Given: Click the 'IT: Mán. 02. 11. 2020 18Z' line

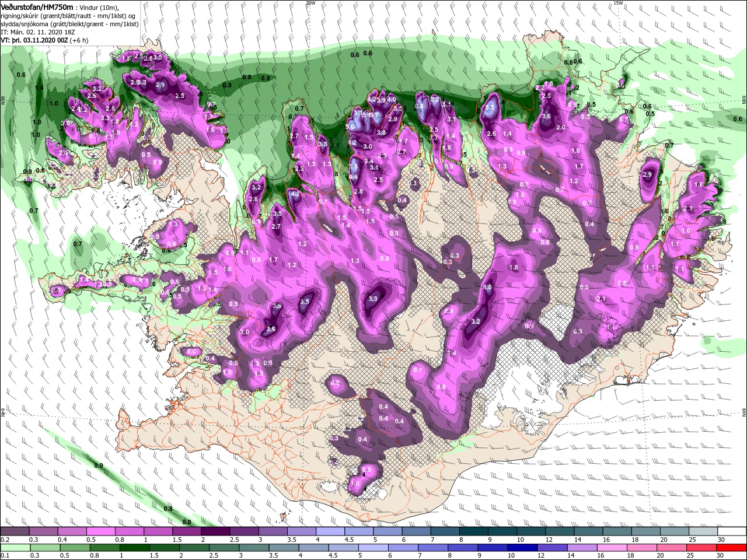Looking at the screenshot, I should click(x=38, y=32).
